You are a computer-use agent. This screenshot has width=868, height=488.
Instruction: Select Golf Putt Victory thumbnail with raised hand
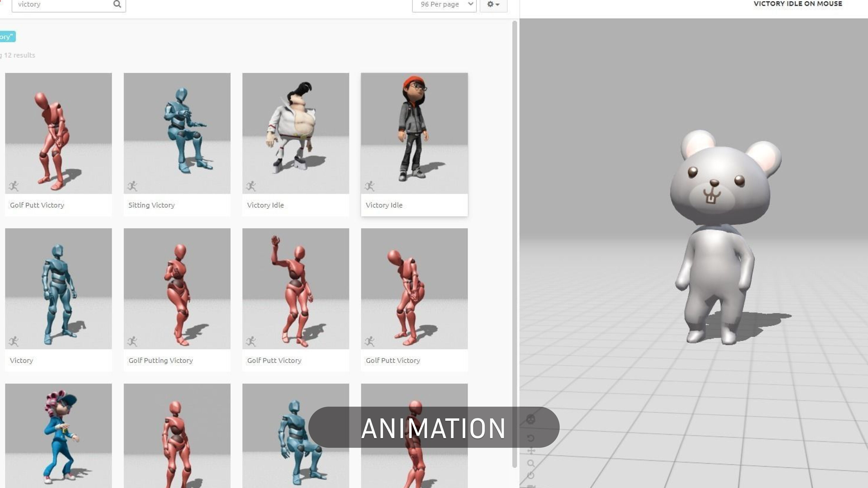tap(295, 289)
